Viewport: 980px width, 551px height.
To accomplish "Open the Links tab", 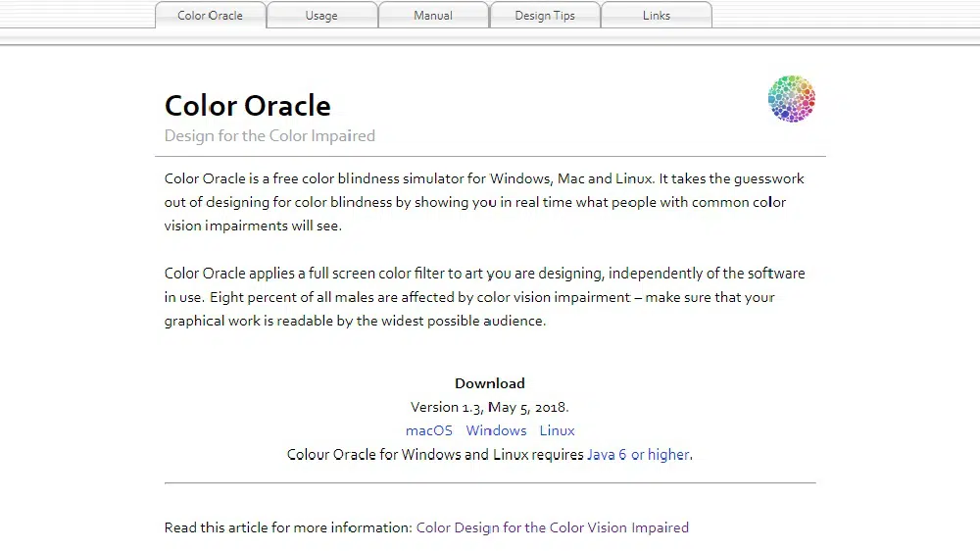I will click(x=656, y=16).
